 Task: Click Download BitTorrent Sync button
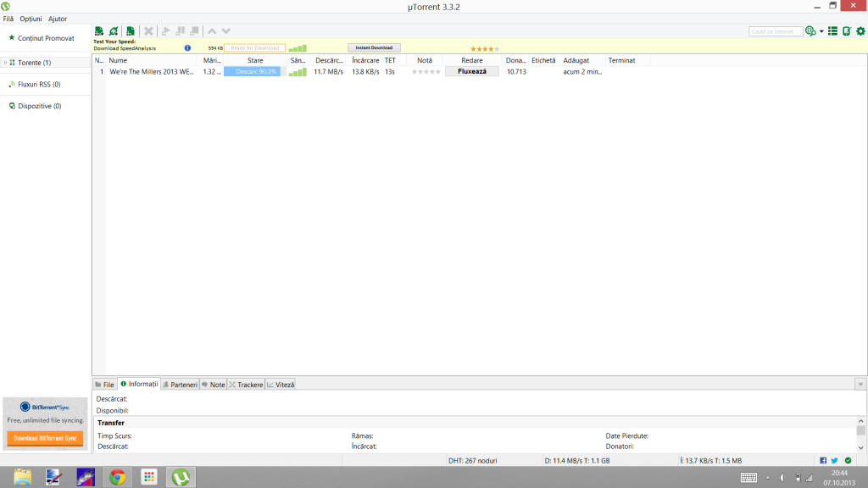tap(45, 438)
